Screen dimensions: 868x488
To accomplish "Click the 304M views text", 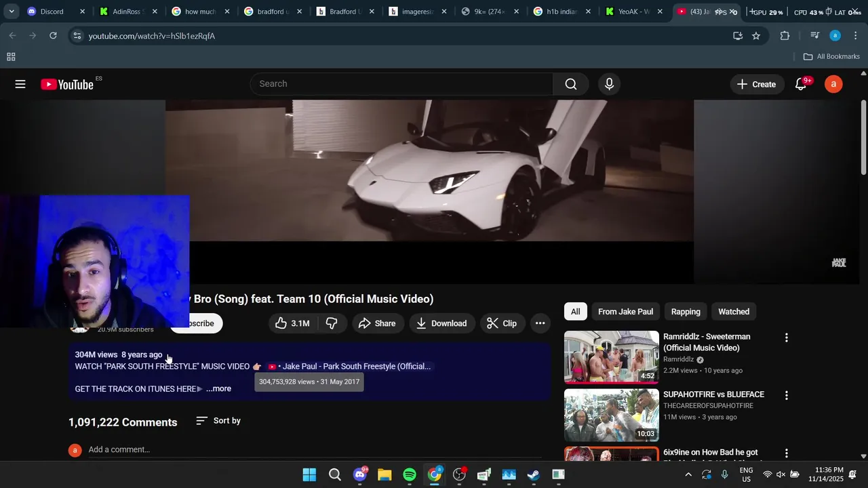I will pos(96,355).
